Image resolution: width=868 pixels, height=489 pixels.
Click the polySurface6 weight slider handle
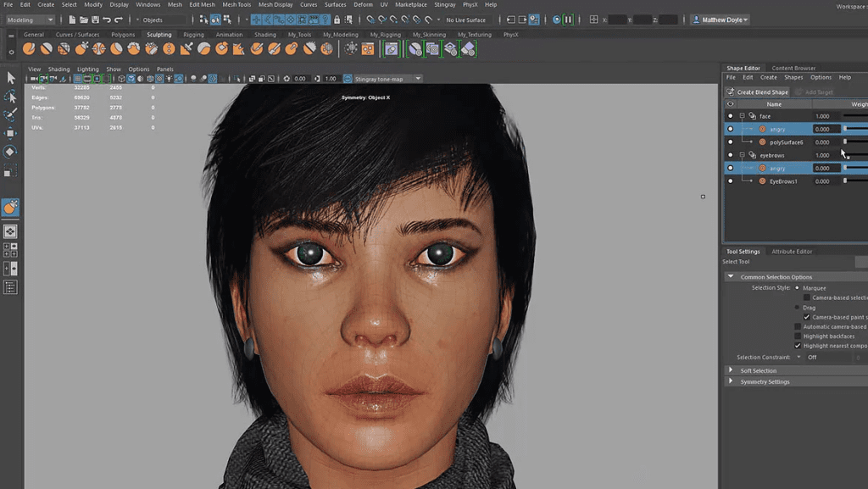845,142
